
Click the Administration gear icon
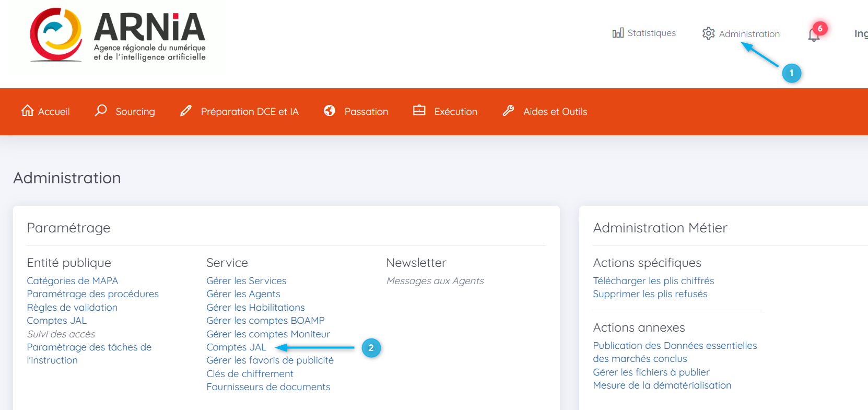click(708, 33)
